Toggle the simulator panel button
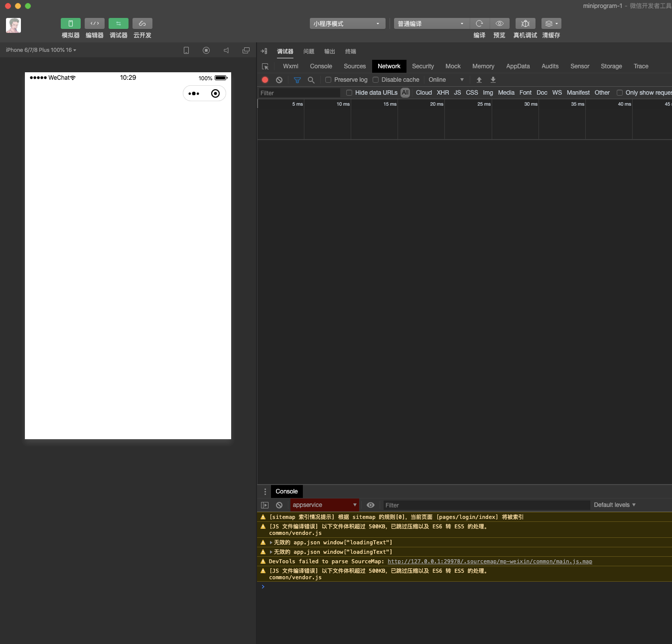The image size is (672, 644). 70,23
